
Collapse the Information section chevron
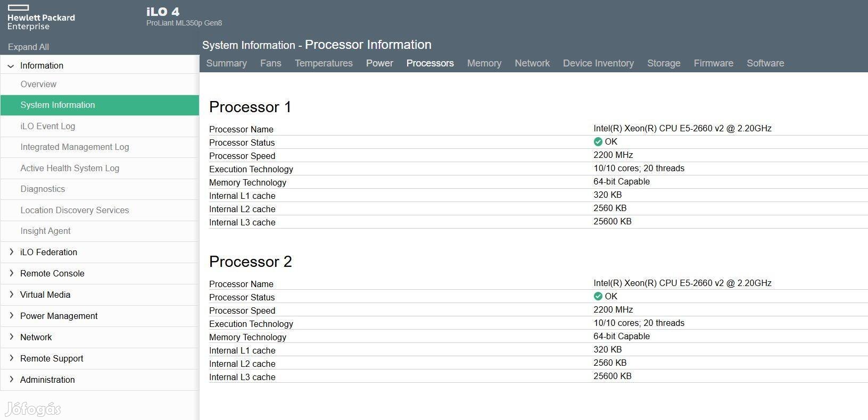click(x=11, y=66)
